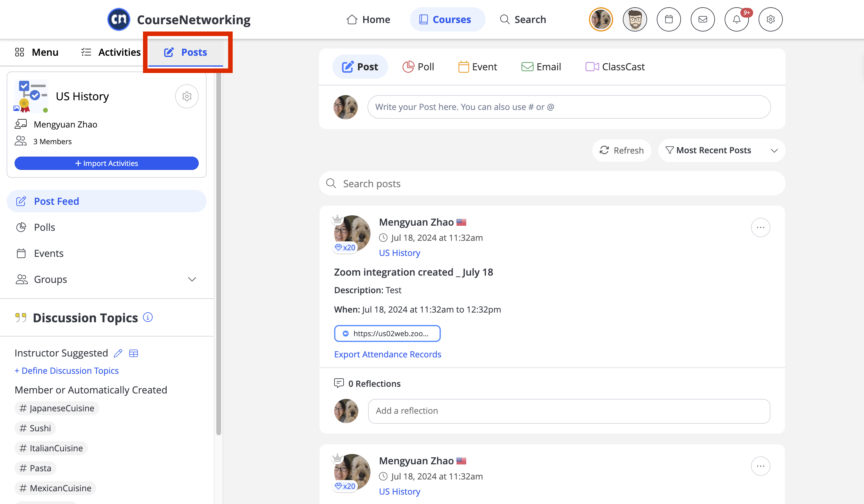The image size is (864, 504).
Task: Click the crown icon on first post avatar
Action: click(x=337, y=219)
